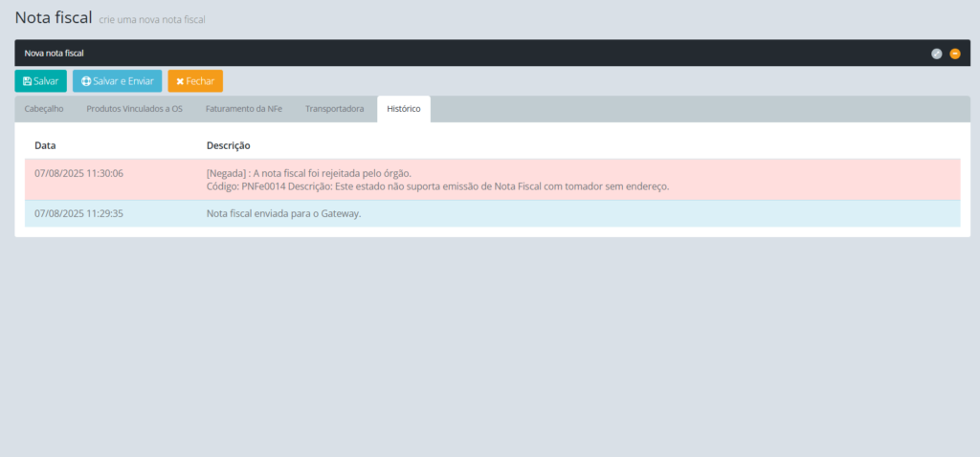Click the Gateway sent history entry
980x457 pixels.
pos(283,213)
